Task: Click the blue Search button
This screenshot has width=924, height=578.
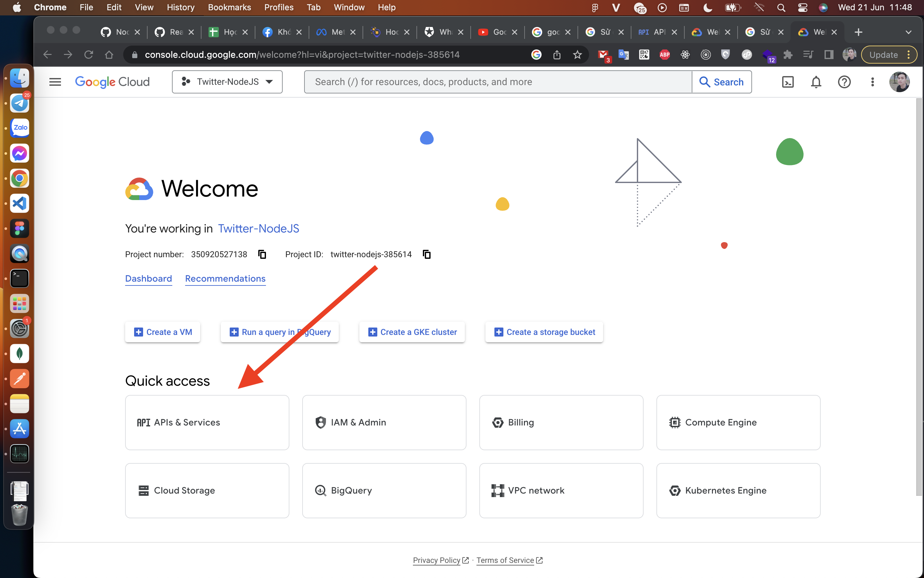Action: tap(722, 82)
